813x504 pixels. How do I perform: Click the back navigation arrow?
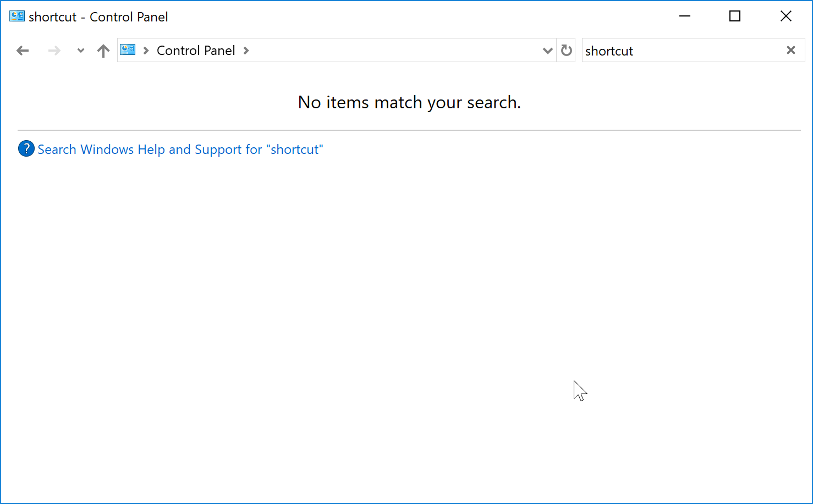(x=23, y=50)
